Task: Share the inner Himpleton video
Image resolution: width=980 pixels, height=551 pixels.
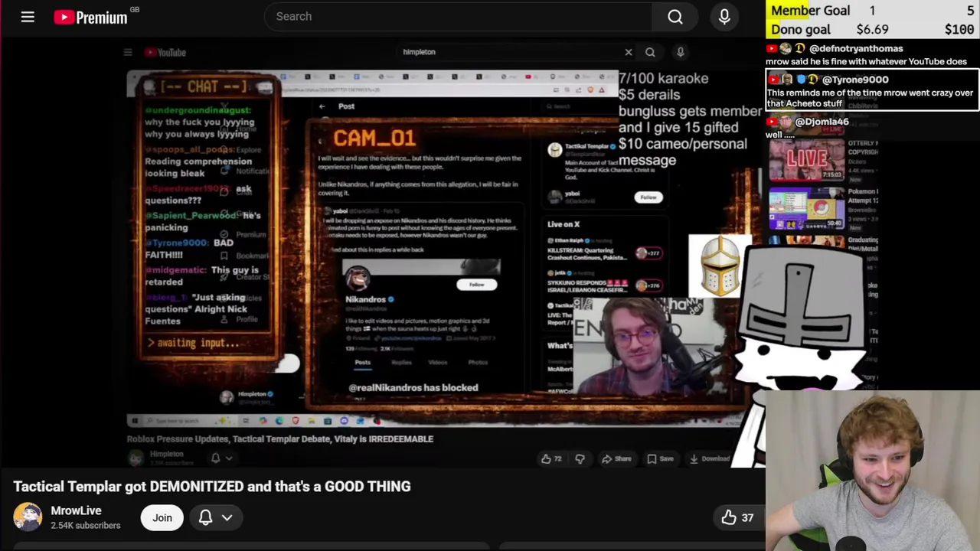Action: pos(616,459)
